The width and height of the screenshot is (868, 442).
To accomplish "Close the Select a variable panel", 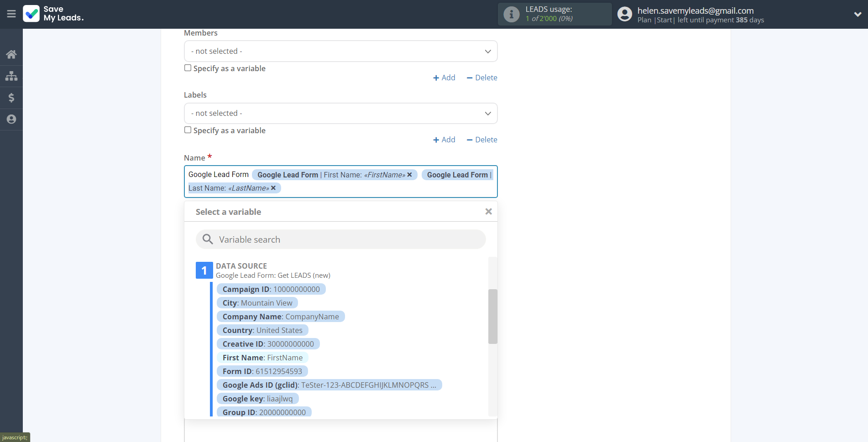I will click(x=488, y=212).
